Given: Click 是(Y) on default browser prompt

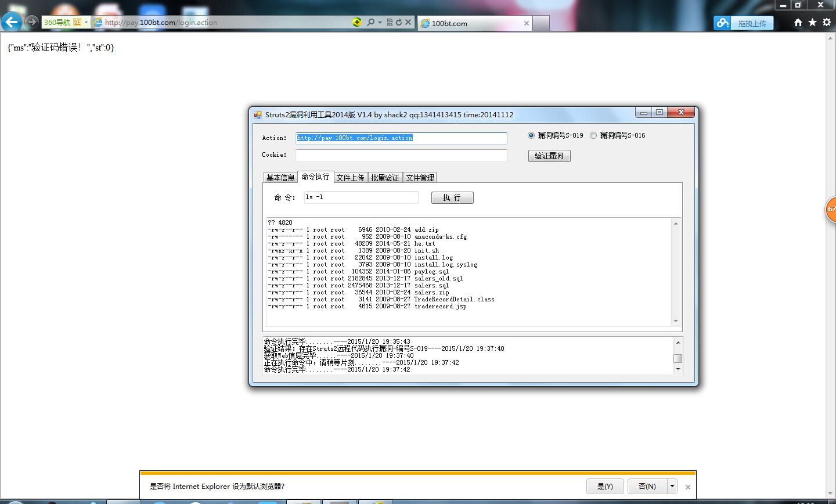Looking at the screenshot, I should pos(605,487).
